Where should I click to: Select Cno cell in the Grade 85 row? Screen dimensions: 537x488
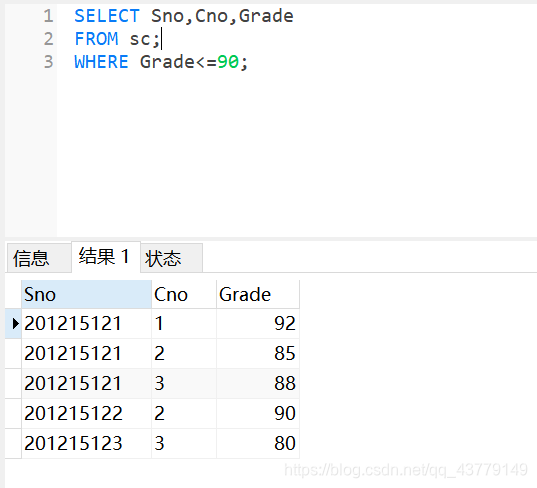point(184,353)
